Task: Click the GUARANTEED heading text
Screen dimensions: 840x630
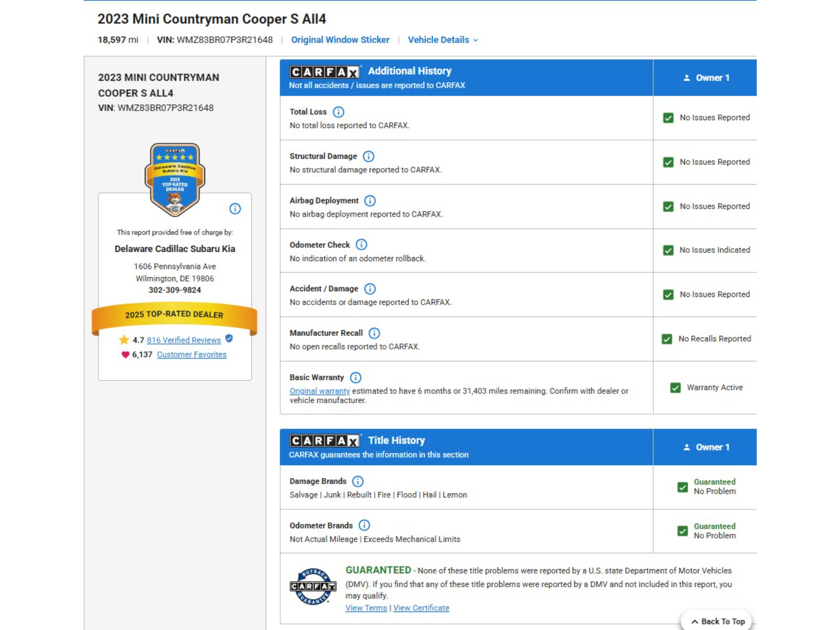Action: (378, 570)
